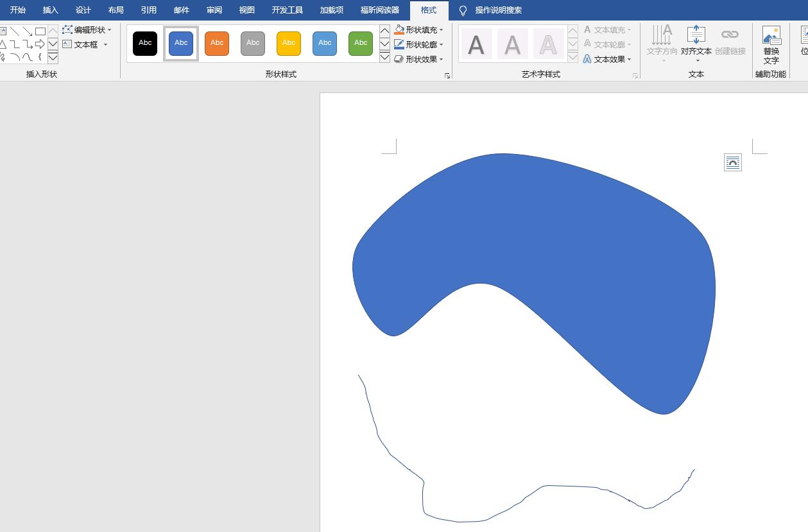Switch to the 审阅 (Review) tab

(214, 10)
